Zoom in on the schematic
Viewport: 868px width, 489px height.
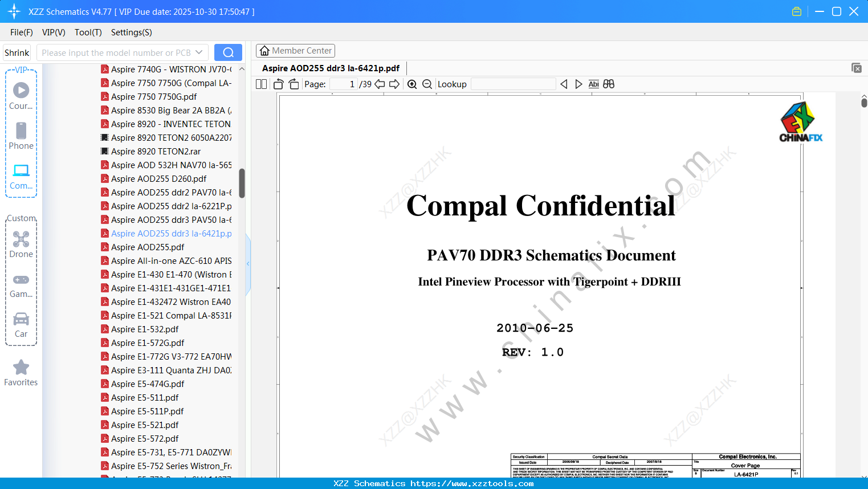(x=412, y=84)
